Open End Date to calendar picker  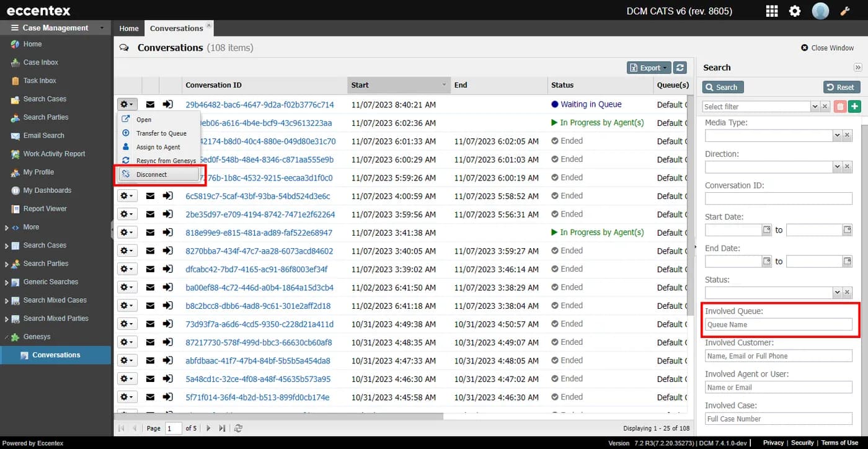click(847, 261)
